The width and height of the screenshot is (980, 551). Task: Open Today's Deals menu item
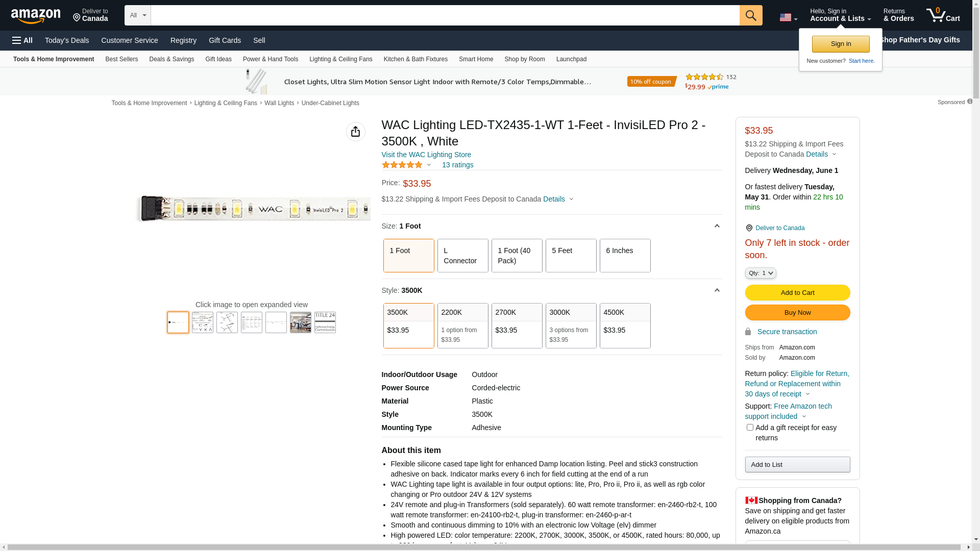click(x=67, y=40)
